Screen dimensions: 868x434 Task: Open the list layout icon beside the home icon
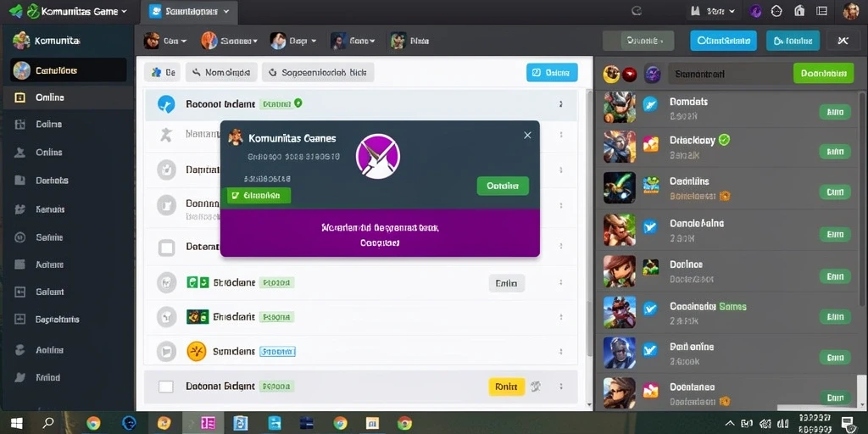(x=822, y=11)
